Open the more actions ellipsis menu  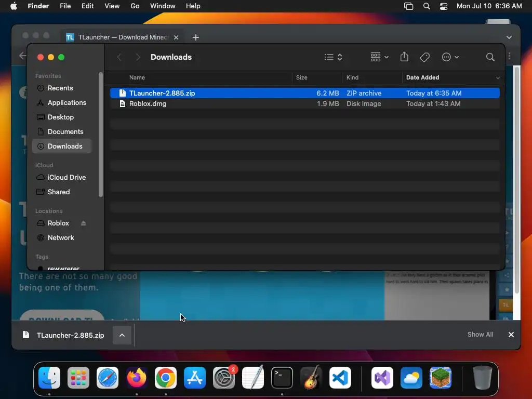(x=450, y=57)
